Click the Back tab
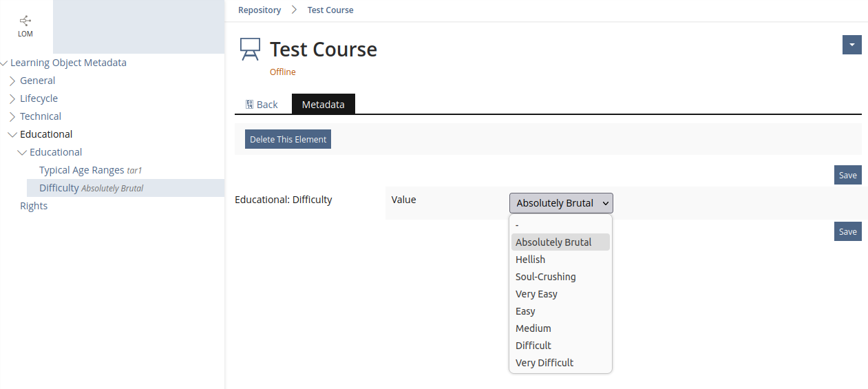 pos(262,105)
